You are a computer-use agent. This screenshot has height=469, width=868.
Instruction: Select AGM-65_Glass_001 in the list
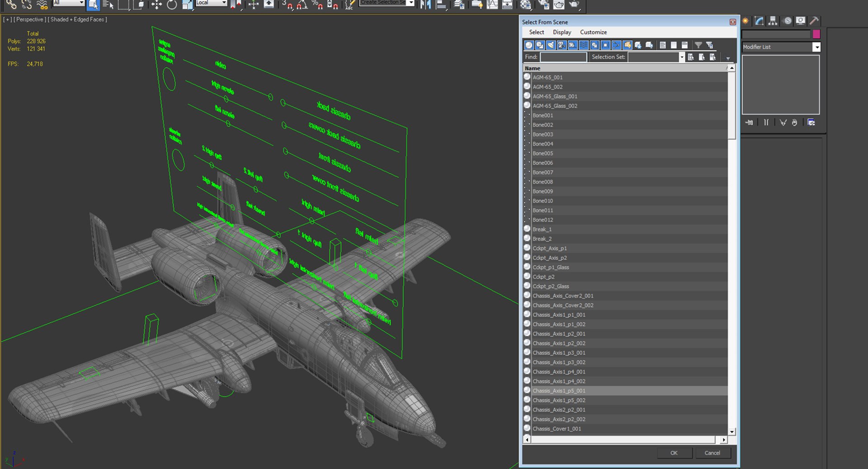tap(626, 96)
